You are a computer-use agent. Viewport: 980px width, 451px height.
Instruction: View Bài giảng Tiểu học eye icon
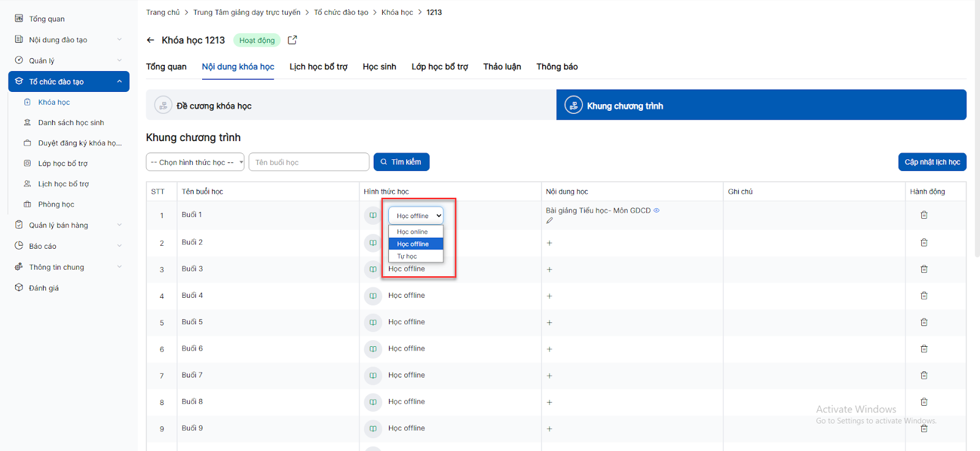[657, 210]
